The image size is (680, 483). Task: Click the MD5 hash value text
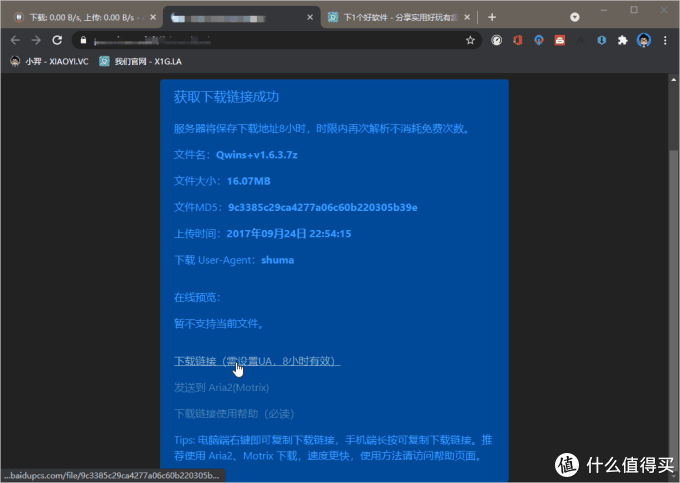pyautogui.click(x=323, y=208)
